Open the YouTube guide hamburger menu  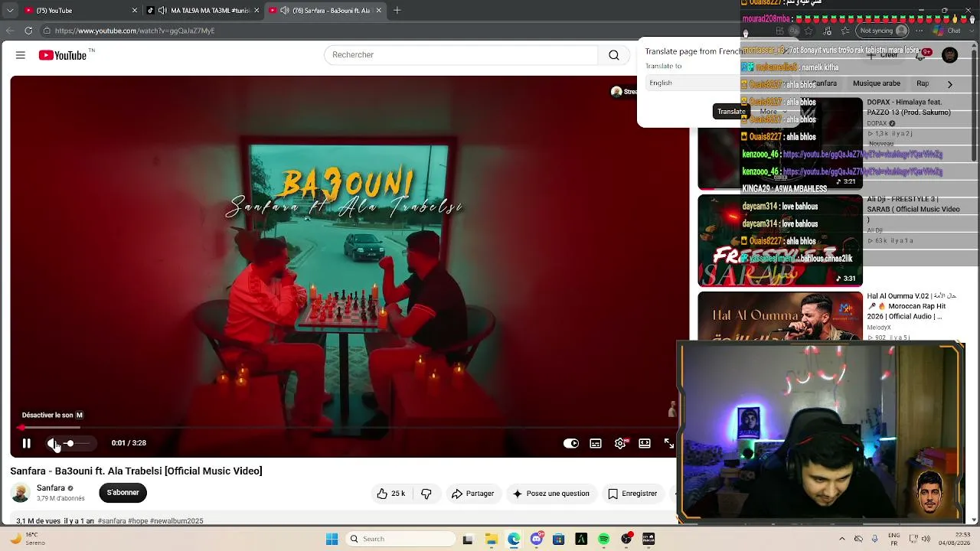(21, 55)
